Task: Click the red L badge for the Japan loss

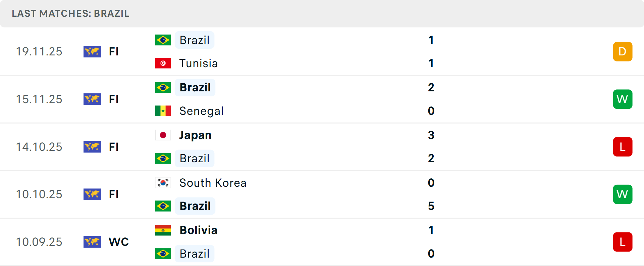Action: coord(623,147)
